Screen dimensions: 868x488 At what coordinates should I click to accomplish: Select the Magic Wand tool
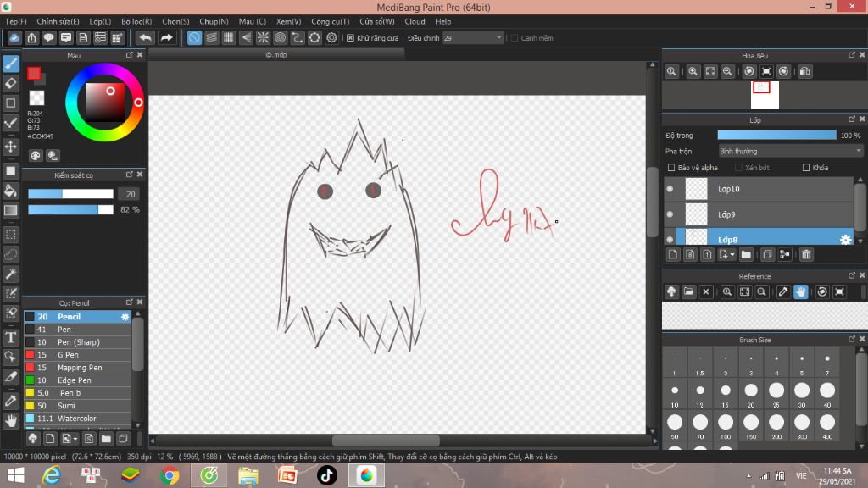10,274
